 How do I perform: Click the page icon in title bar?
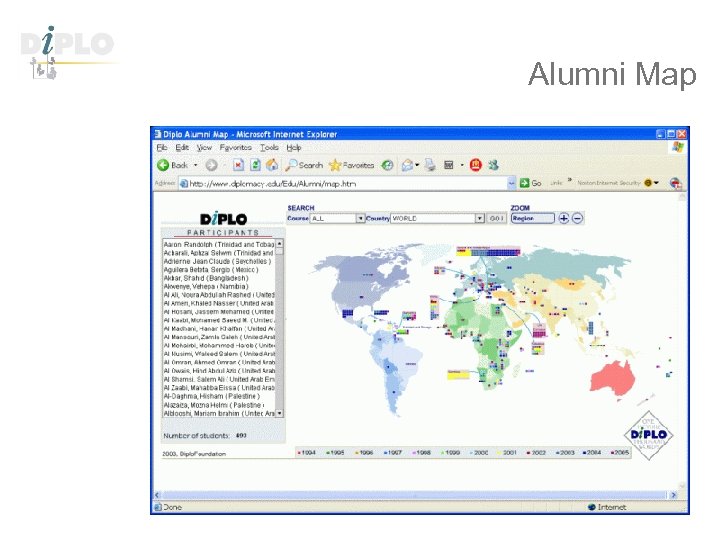[158, 134]
